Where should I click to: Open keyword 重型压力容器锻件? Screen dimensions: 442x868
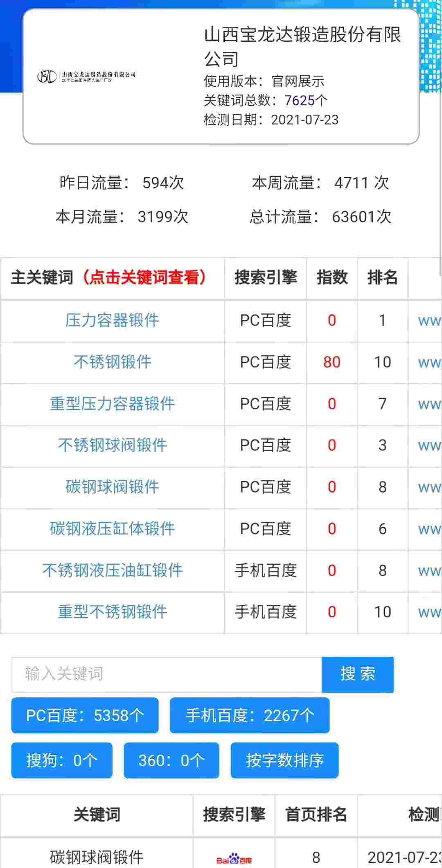tap(112, 404)
